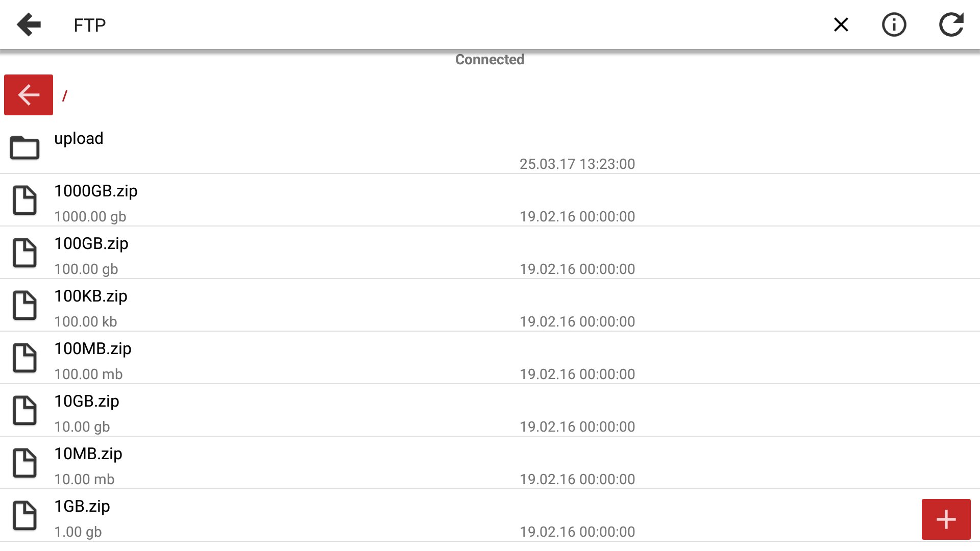Close the FTP connection with the X icon

coord(841,24)
